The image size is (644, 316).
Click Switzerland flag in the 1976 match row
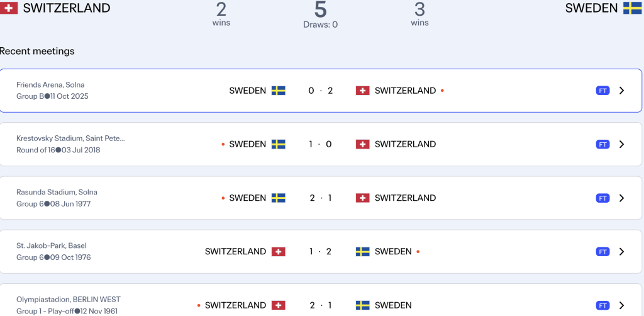279,252
